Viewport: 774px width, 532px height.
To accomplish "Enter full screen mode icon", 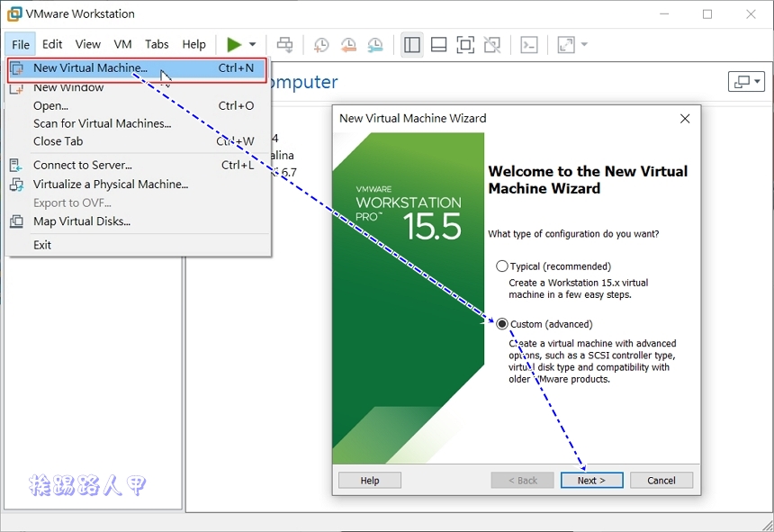I will click(x=464, y=44).
